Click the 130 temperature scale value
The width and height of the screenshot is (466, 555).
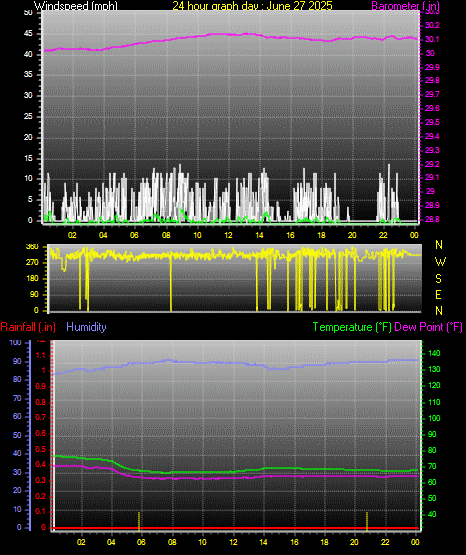434,370
